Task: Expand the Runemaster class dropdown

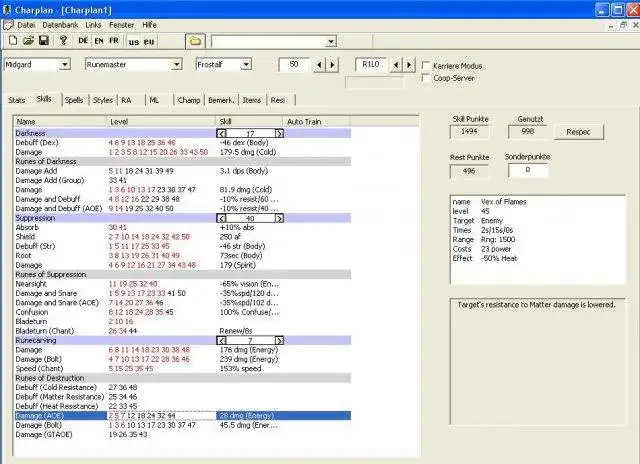Action: (x=175, y=65)
